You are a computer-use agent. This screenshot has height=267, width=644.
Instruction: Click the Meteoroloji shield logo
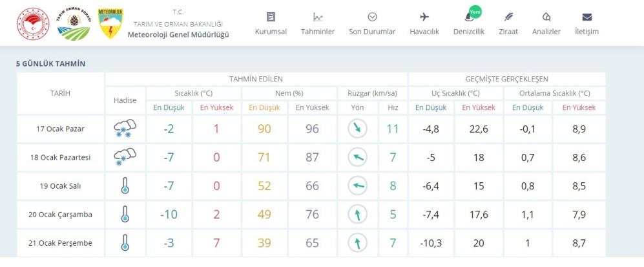click(110, 24)
